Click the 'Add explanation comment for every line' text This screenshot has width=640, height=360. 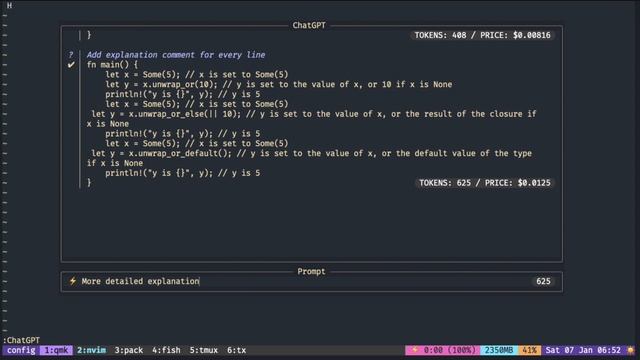point(176,55)
